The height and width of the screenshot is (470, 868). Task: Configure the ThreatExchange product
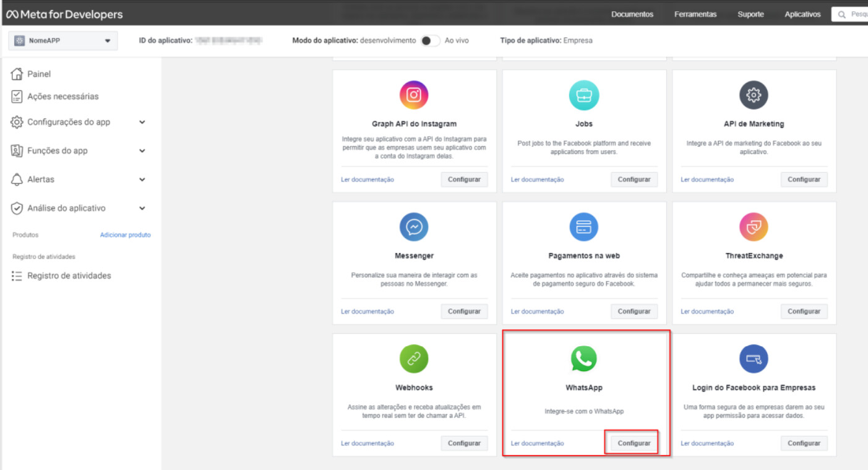tap(804, 312)
